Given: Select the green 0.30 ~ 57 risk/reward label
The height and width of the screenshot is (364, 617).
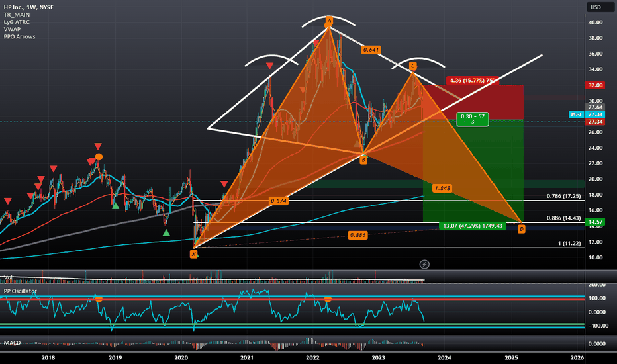Looking at the screenshot, I should [473, 119].
